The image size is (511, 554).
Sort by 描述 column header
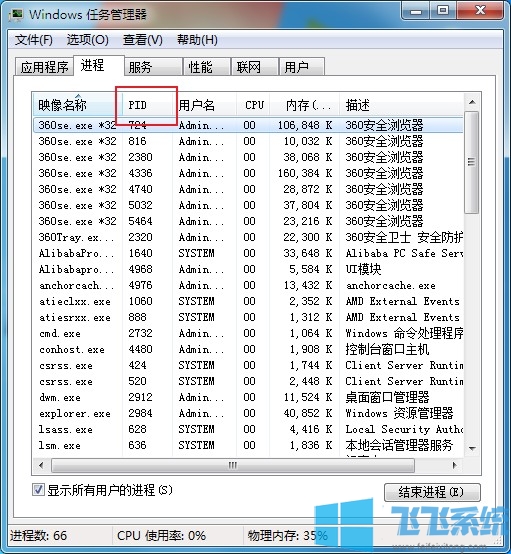point(401,105)
